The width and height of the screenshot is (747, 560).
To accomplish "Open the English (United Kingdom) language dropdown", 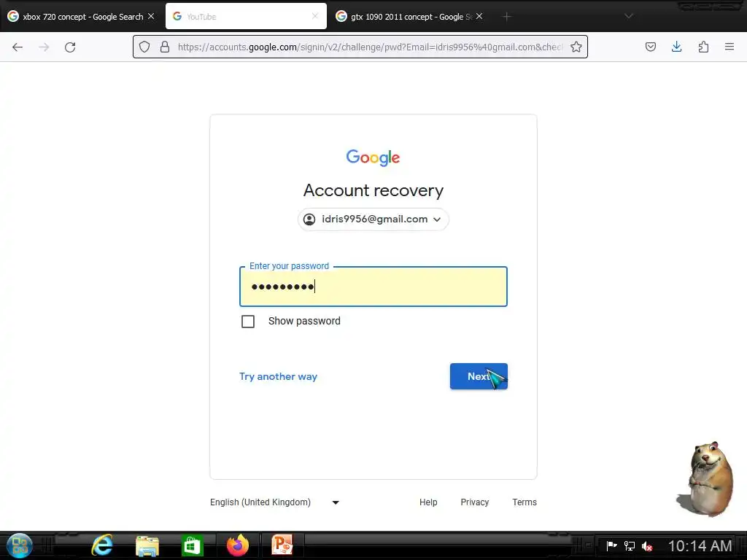I will point(275,502).
